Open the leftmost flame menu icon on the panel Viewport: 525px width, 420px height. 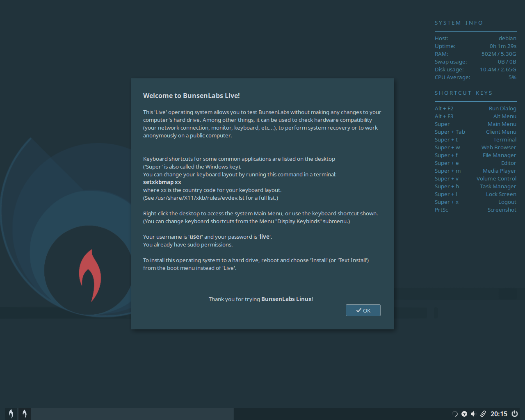click(11, 414)
